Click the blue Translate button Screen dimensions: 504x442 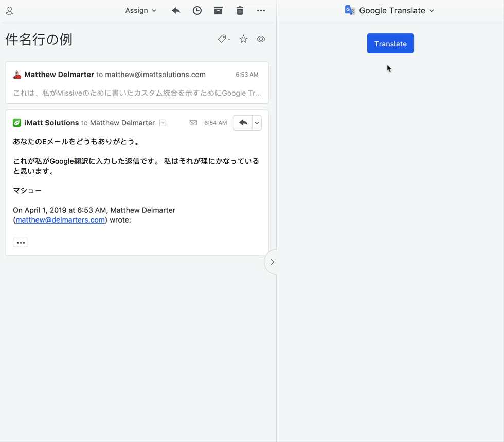[390, 43]
